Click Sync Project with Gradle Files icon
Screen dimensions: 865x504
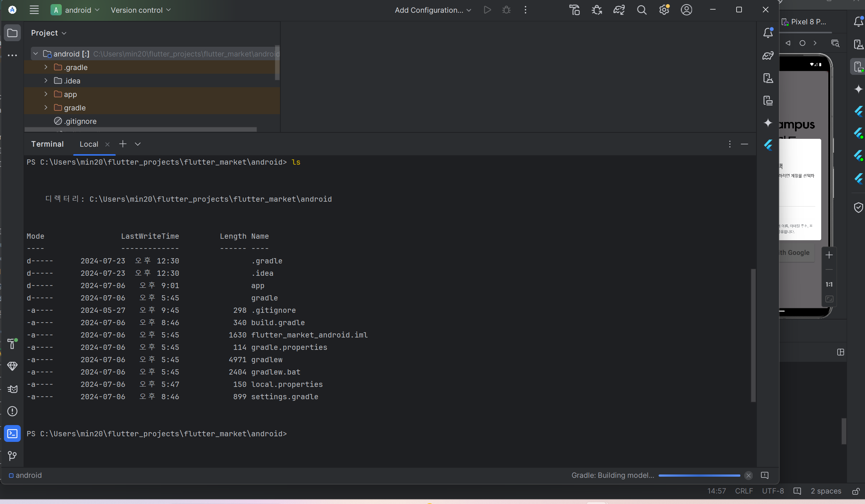619,10
